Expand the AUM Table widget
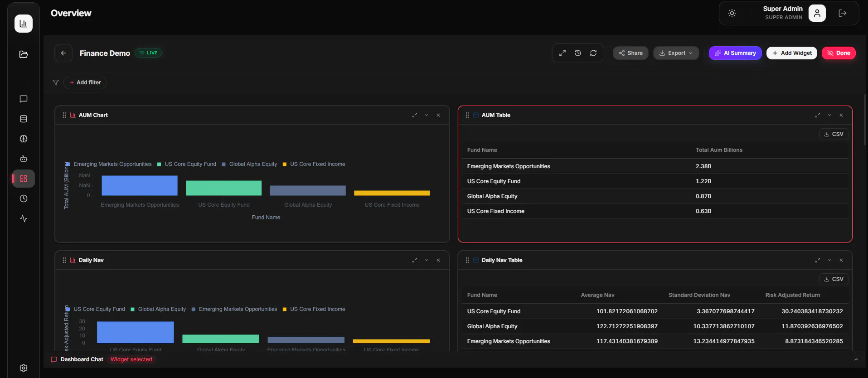Image resolution: width=868 pixels, height=378 pixels. [x=817, y=115]
